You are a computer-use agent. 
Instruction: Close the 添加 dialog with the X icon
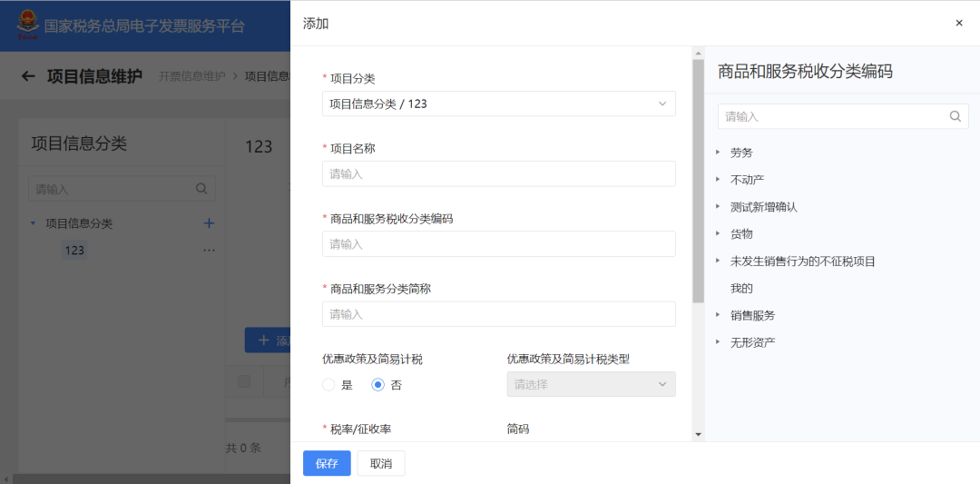pyautogui.click(x=959, y=24)
